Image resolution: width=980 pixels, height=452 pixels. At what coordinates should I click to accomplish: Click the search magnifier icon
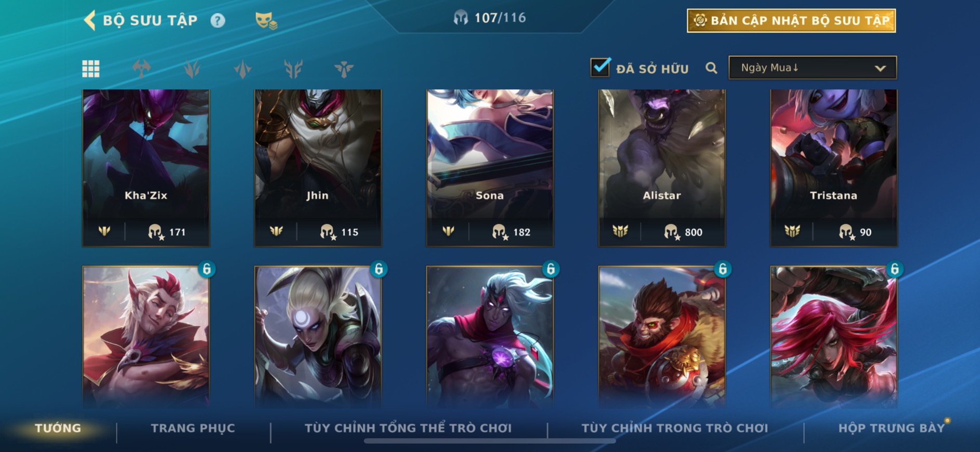coord(711,68)
